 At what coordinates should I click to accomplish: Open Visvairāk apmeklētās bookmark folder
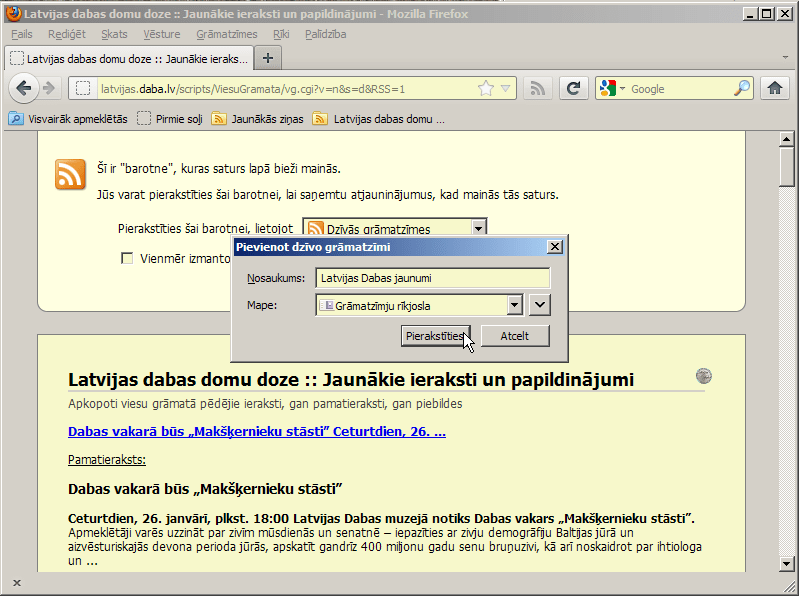point(68,119)
